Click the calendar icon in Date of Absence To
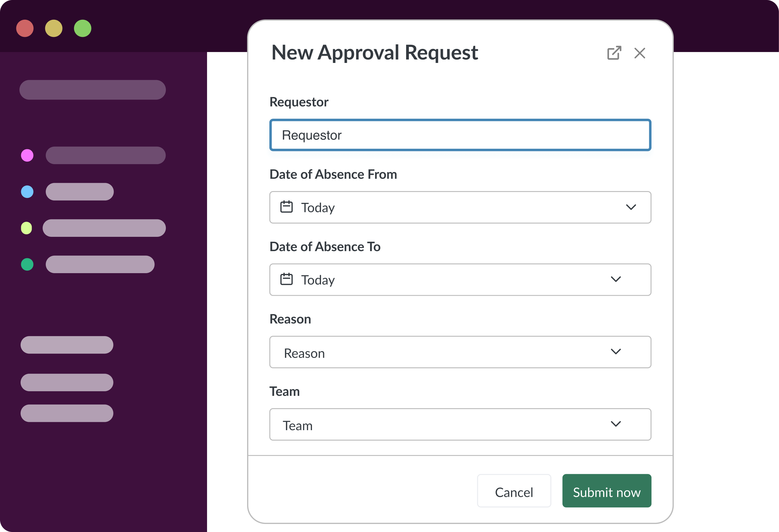 (x=286, y=279)
